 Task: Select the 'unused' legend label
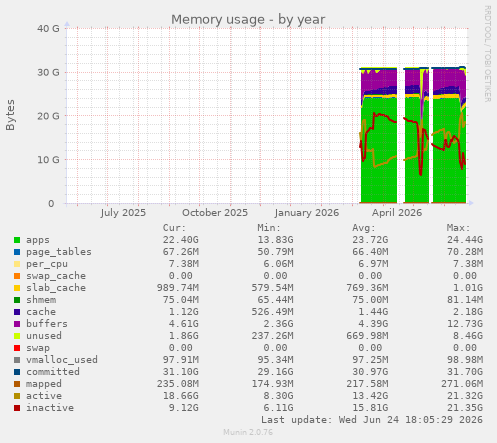click(x=44, y=336)
